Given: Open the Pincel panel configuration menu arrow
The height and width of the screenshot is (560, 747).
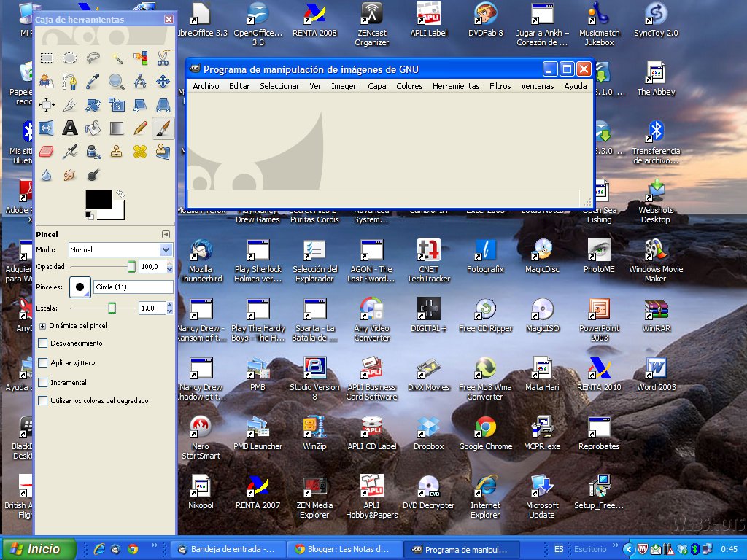Looking at the screenshot, I should (x=166, y=234).
